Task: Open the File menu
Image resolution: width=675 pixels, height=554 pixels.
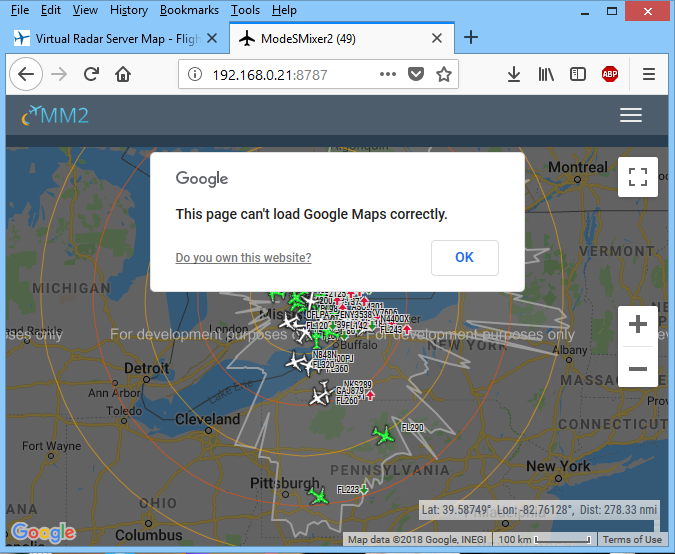Action: tap(20, 10)
